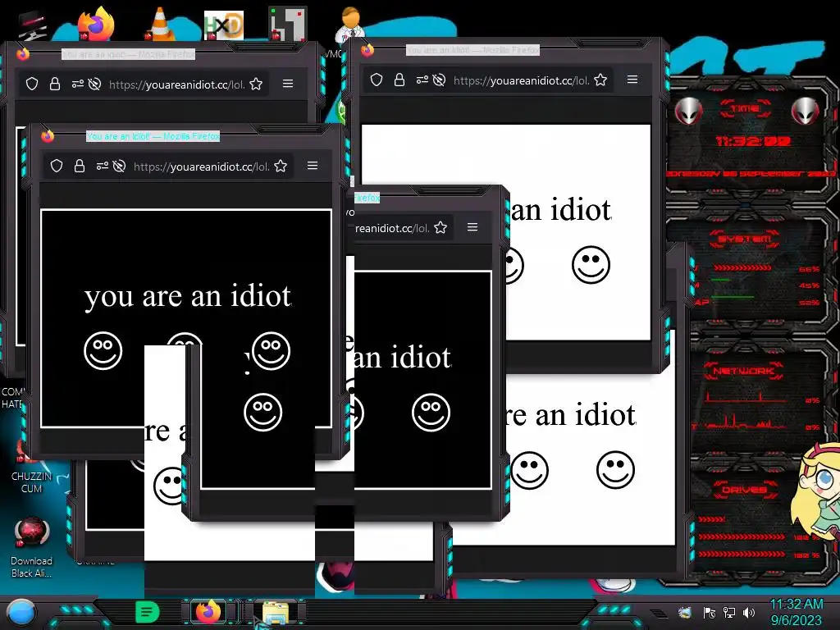Bookmark the page with the star in top-left Firefox window
This screenshot has height=630, width=840.
(256, 84)
